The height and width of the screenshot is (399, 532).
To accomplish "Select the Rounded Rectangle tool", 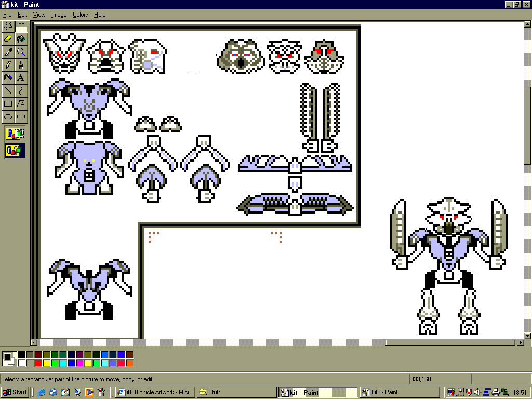I will pyautogui.click(x=21, y=117).
